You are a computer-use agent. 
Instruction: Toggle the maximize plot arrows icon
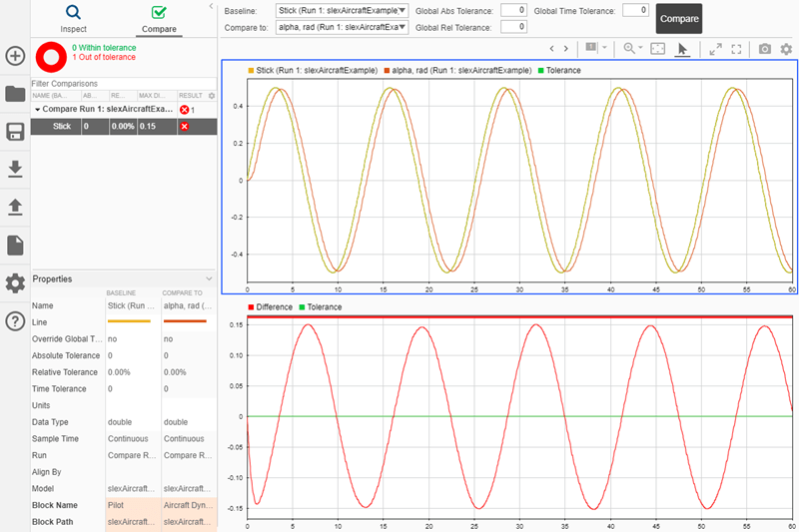tap(715, 48)
